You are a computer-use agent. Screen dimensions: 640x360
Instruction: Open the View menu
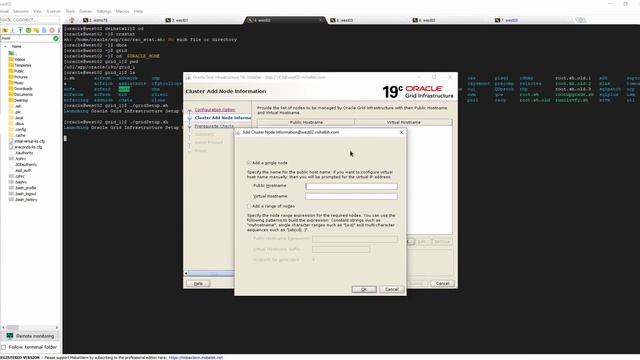tap(37, 11)
